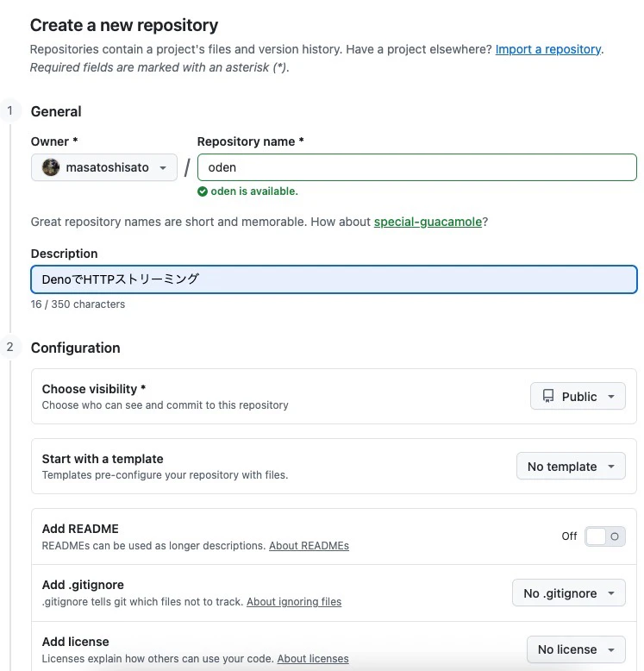
Task: Click the step 2 Configuration number marker
Action: click(10, 347)
